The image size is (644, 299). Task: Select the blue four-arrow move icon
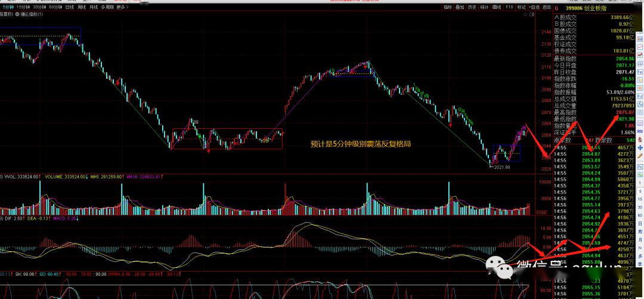click(x=640, y=148)
